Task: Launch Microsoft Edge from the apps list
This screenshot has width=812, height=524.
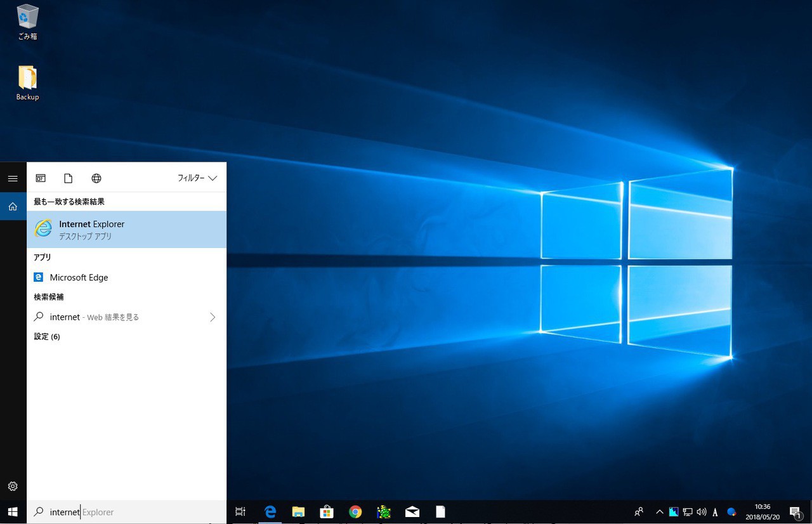Action: [x=79, y=277]
